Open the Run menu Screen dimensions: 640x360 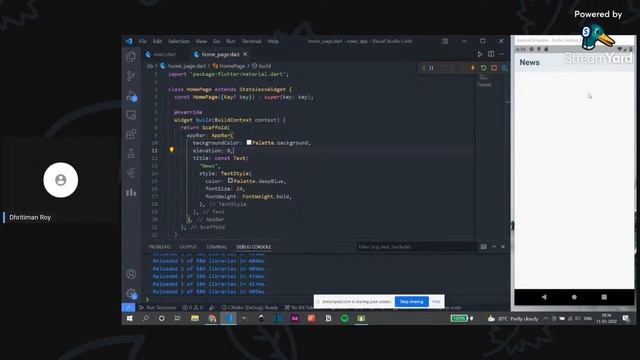(x=231, y=41)
